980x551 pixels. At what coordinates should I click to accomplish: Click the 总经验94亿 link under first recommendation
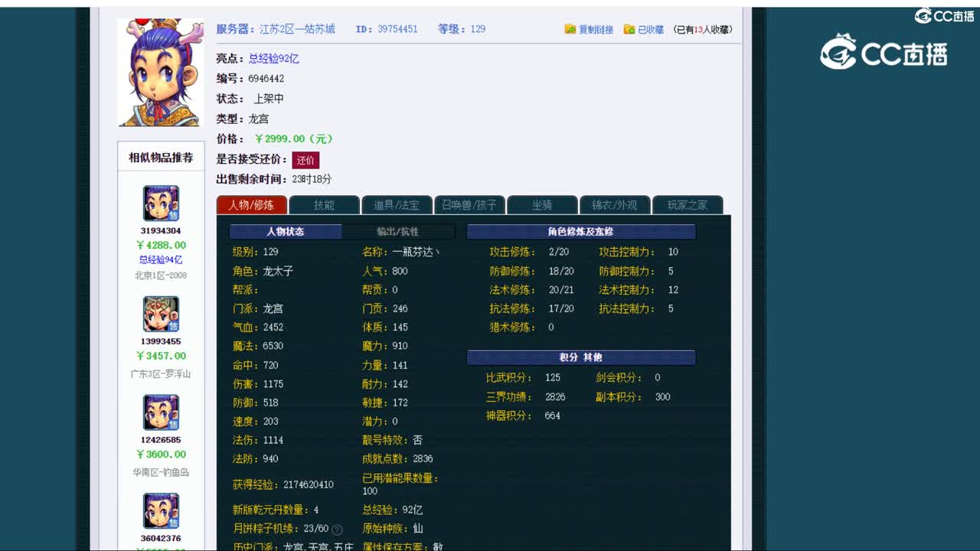160,260
